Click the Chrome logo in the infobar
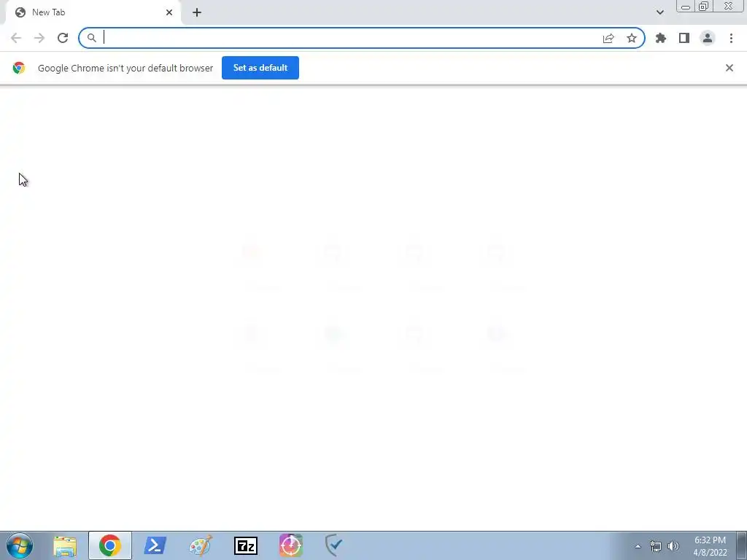This screenshot has width=747, height=560. pos(19,68)
